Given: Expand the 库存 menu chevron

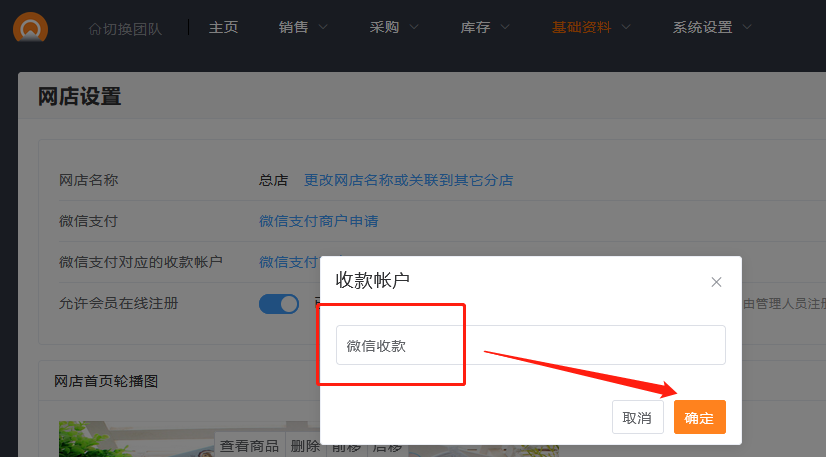Looking at the screenshot, I should coord(505,28).
